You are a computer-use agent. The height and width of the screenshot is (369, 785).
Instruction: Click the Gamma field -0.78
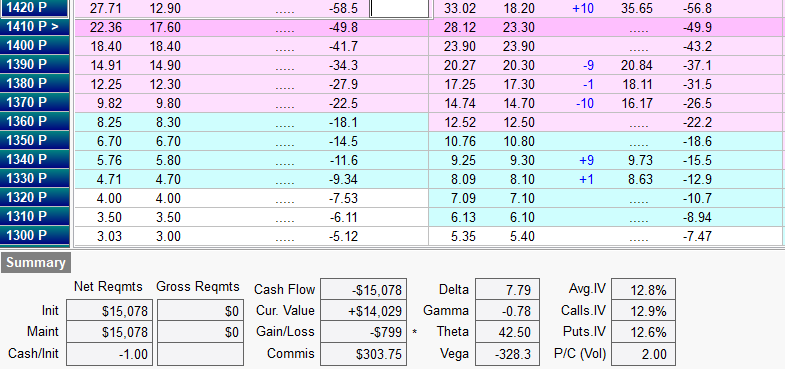(507, 311)
